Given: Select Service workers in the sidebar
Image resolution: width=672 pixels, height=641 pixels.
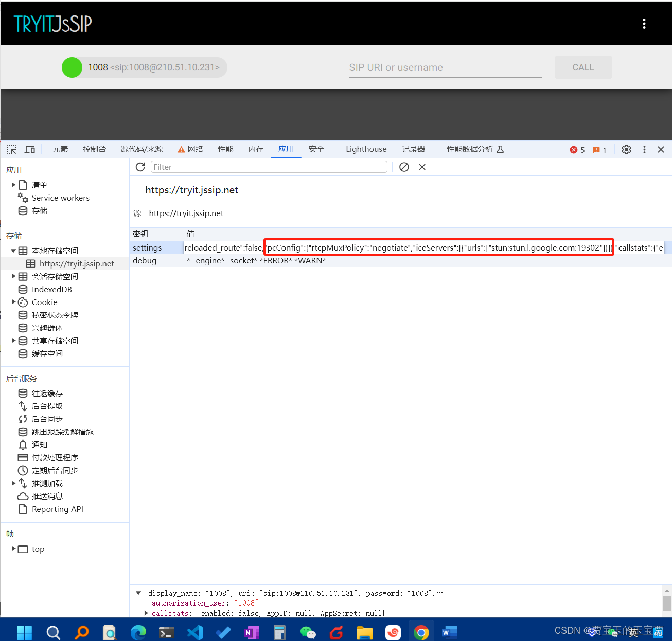Looking at the screenshot, I should coord(60,198).
